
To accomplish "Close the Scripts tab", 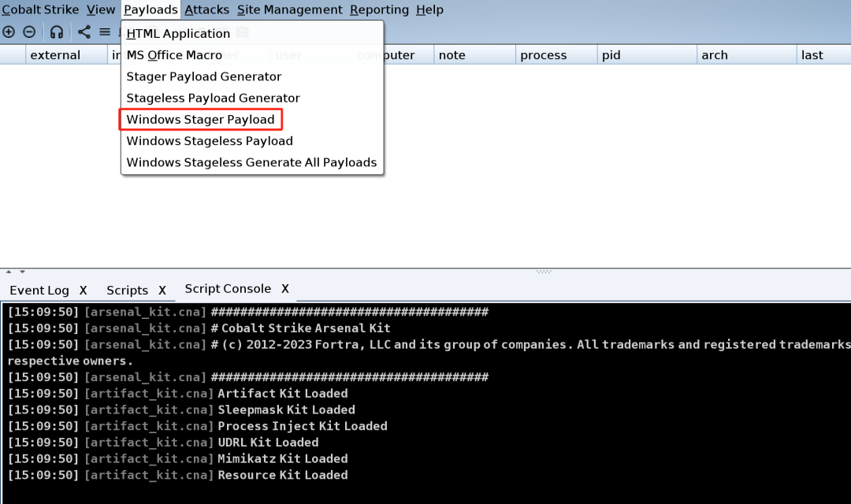I will point(162,291).
